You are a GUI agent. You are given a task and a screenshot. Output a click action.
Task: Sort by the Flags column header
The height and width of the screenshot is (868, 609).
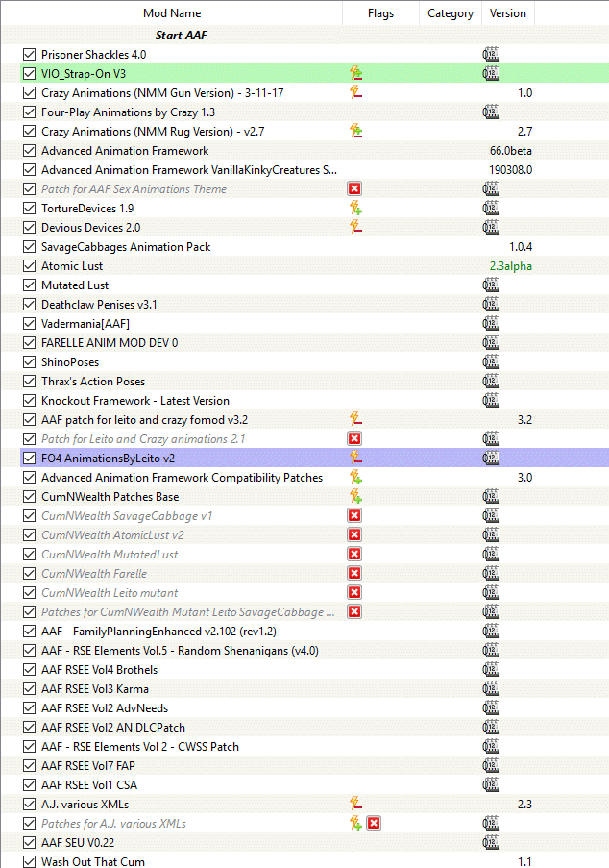(x=380, y=13)
